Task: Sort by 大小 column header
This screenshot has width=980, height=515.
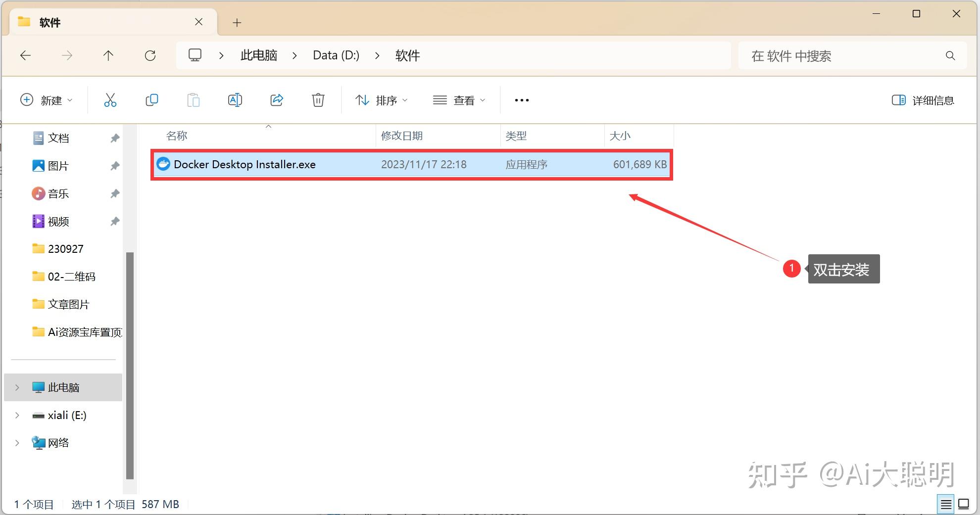Action: [620, 136]
